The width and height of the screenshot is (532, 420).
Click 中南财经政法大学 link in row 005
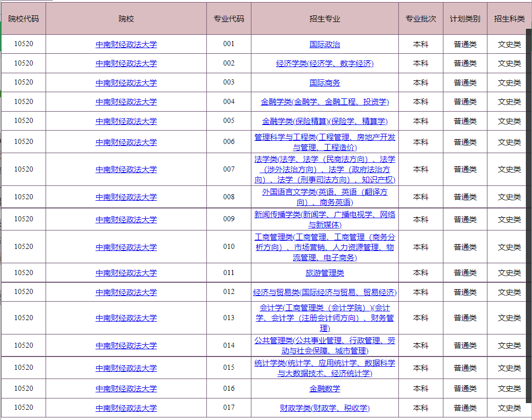pos(126,121)
